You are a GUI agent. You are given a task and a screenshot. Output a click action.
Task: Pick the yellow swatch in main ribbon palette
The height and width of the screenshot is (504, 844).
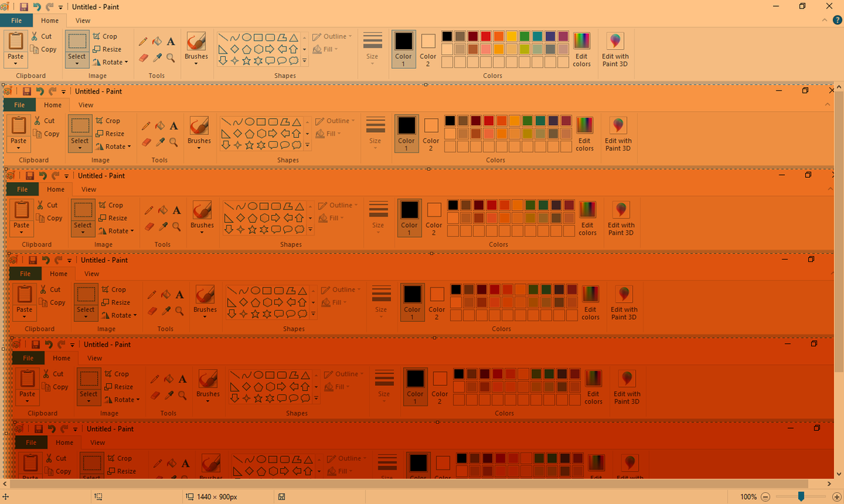pyautogui.click(x=511, y=36)
